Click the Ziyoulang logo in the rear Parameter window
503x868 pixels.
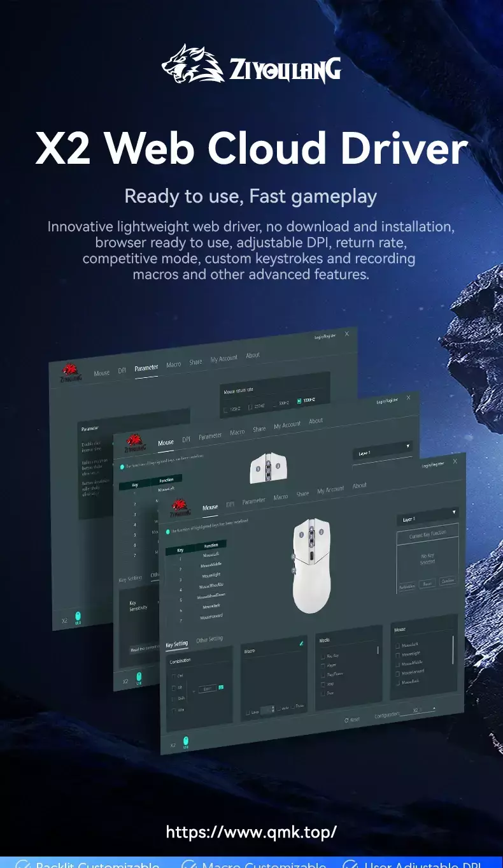pos(71,372)
